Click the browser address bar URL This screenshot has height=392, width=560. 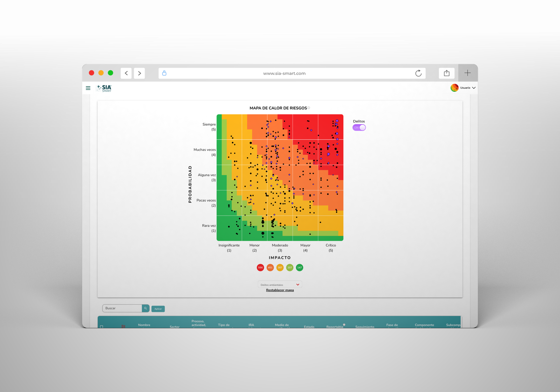284,73
